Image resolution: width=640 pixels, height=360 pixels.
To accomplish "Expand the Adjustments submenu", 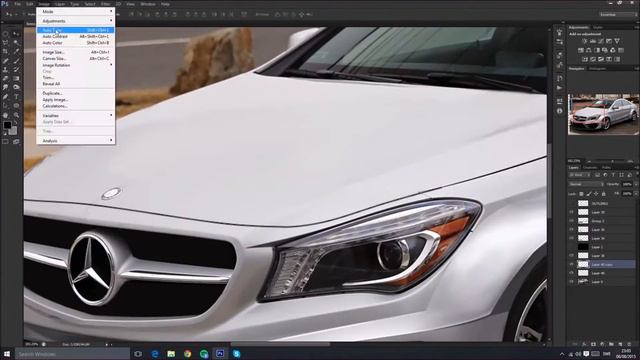I will pyautogui.click(x=76, y=21).
